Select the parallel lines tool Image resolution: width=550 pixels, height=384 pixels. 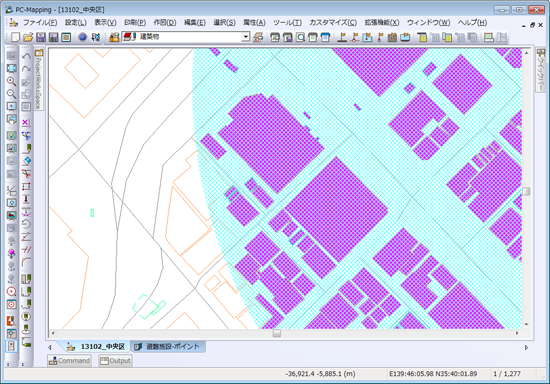26,249
